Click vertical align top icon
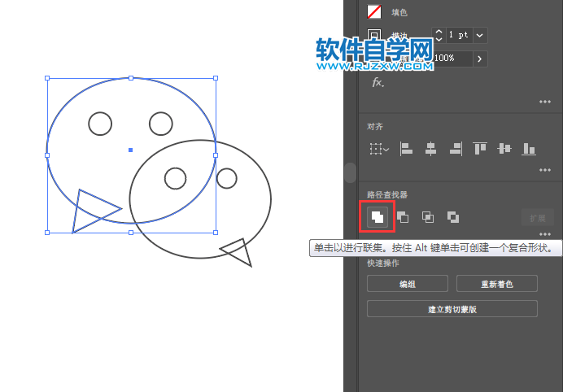Viewport: 563px width, 392px height. coord(480,148)
